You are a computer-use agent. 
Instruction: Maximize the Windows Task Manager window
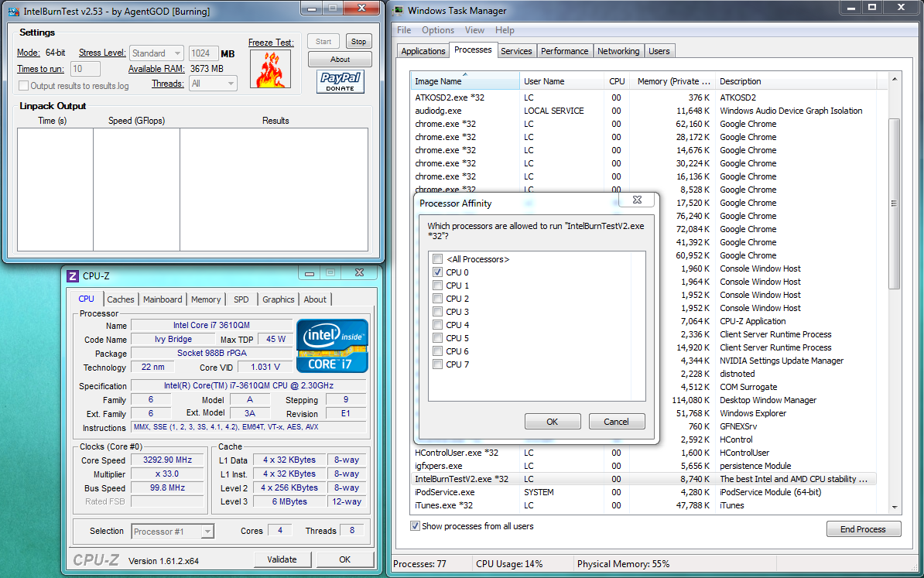pos(872,8)
